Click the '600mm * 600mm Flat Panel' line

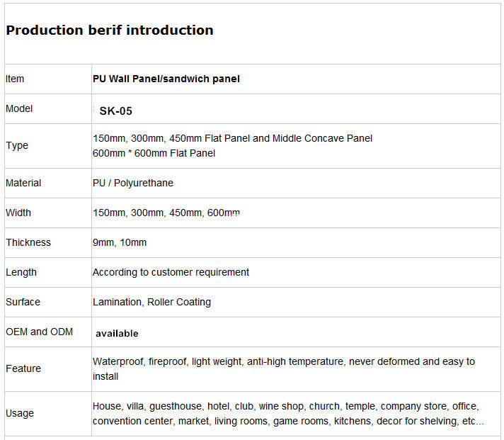tap(154, 154)
